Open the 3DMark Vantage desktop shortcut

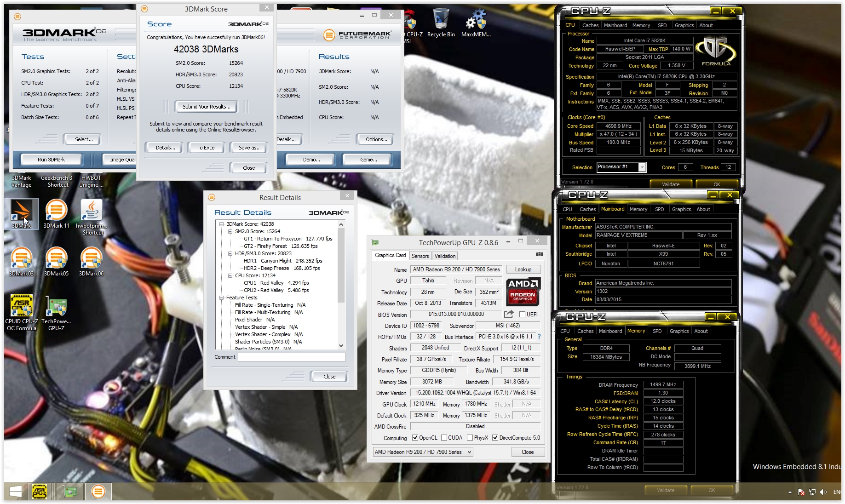point(21,181)
